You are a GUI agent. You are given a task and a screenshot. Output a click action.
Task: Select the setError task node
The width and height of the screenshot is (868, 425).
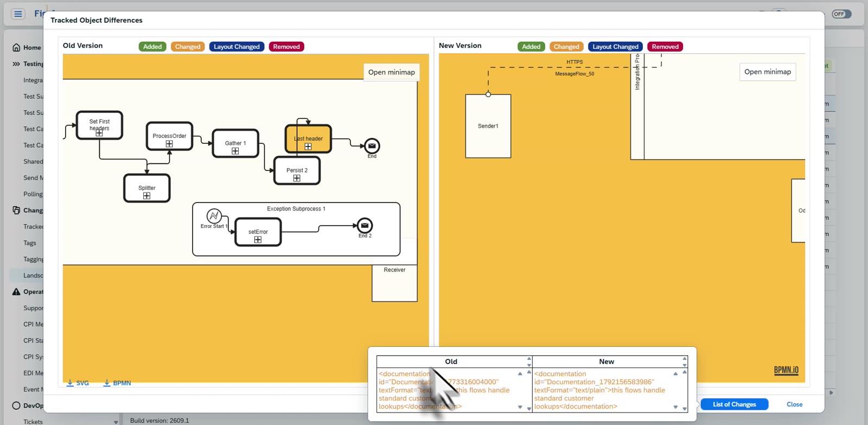click(x=258, y=232)
